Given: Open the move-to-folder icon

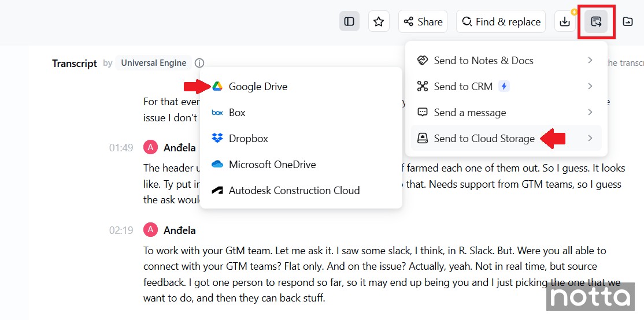Looking at the screenshot, I should click(x=628, y=21).
